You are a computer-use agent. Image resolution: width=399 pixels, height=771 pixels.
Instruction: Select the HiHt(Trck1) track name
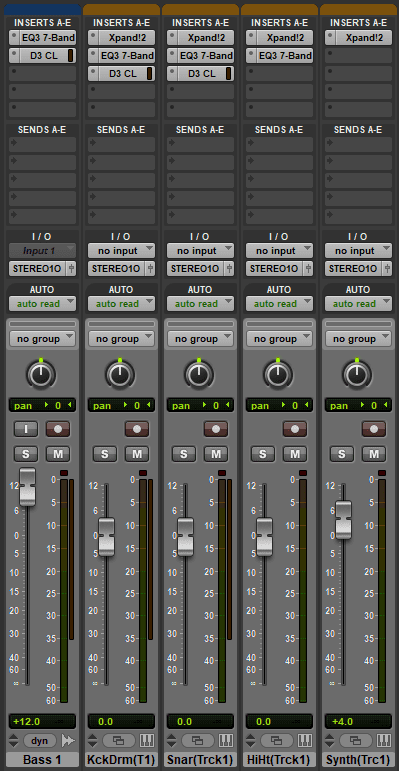coord(279,760)
